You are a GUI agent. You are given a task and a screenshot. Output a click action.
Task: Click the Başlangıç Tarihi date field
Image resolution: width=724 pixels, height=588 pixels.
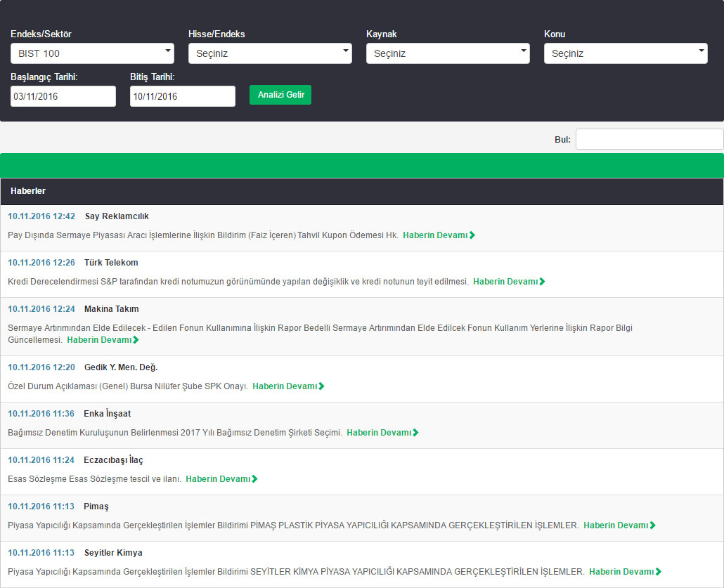pyautogui.click(x=63, y=96)
